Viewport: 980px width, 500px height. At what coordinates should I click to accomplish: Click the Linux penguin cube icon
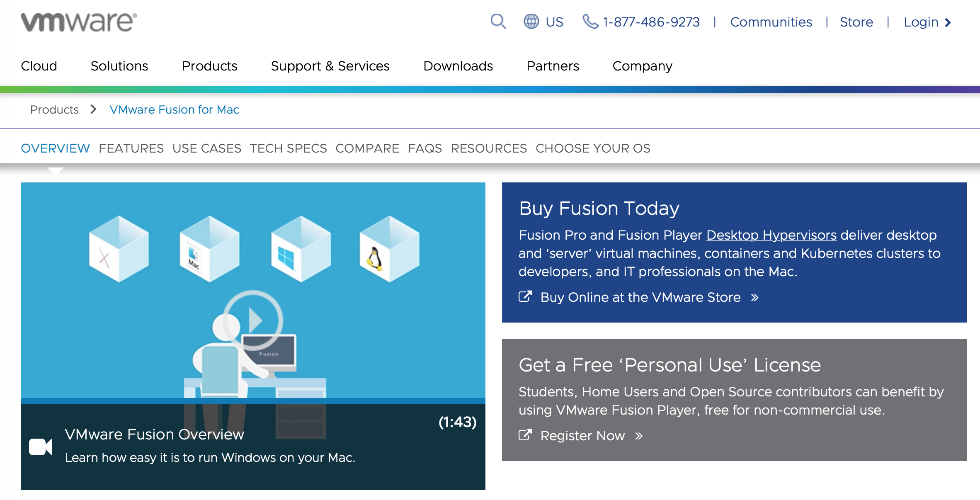(x=390, y=249)
